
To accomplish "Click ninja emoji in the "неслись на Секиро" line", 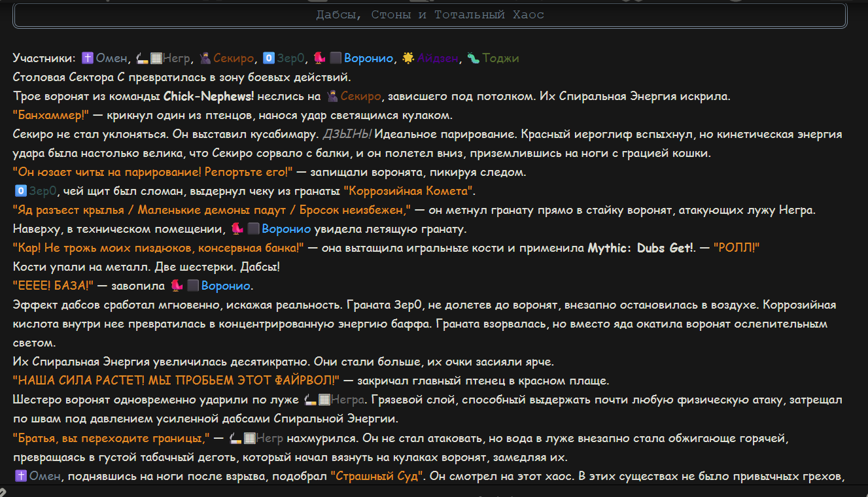I will [333, 97].
